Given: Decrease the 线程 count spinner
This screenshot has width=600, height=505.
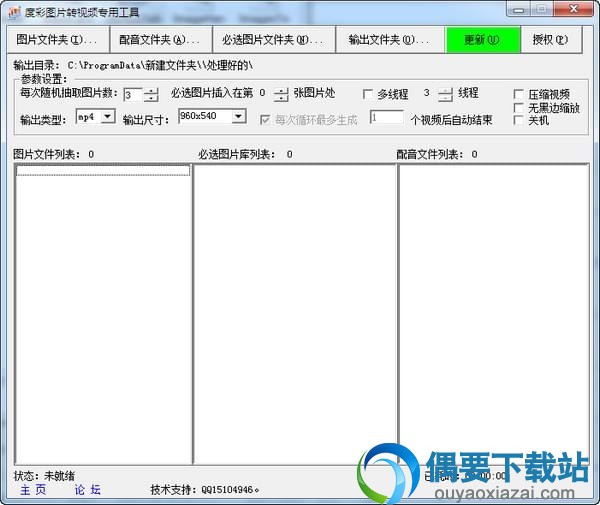Looking at the screenshot, I should pyautogui.click(x=445, y=98).
